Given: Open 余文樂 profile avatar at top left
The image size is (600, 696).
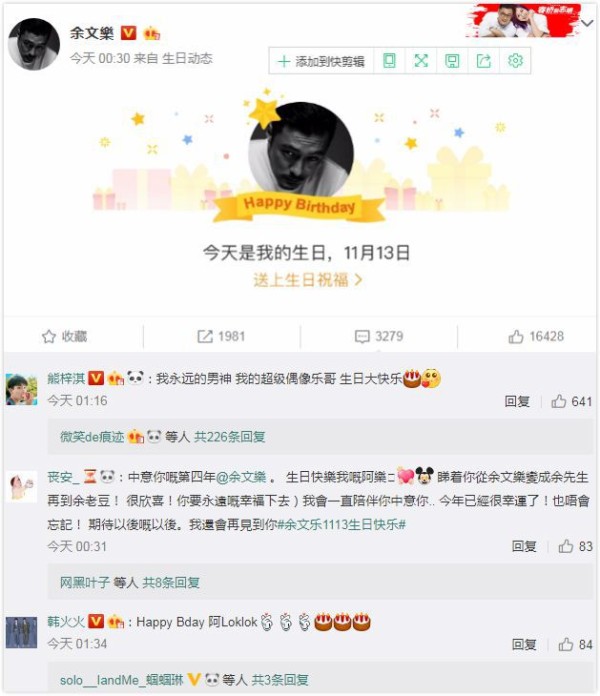Looking at the screenshot, I should click(34, 44).
